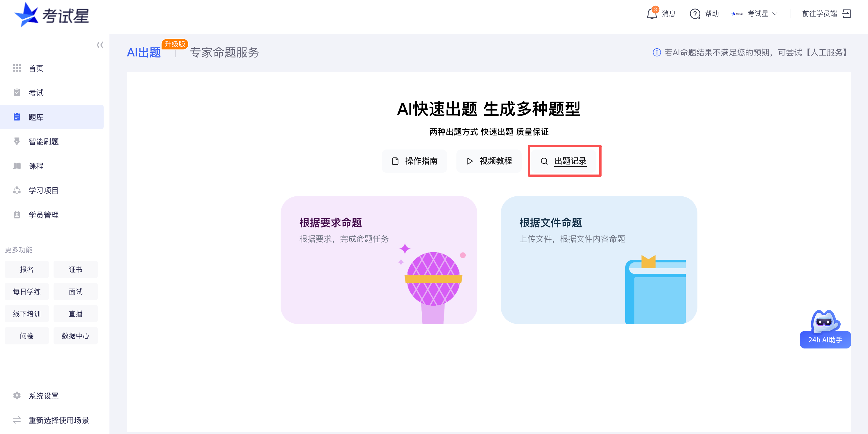Click the 考试星 logo
868x434 pixels.
coord(52,15)
